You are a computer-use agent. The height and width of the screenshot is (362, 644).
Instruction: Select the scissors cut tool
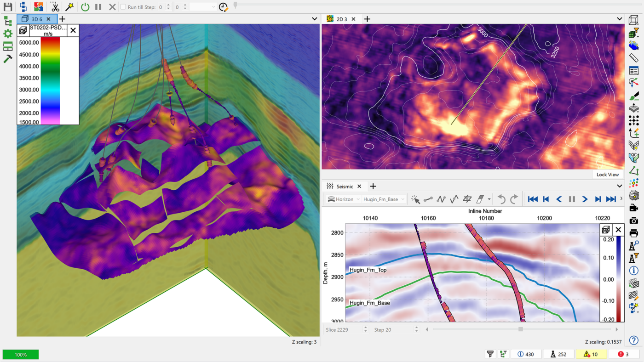point(55,7)
